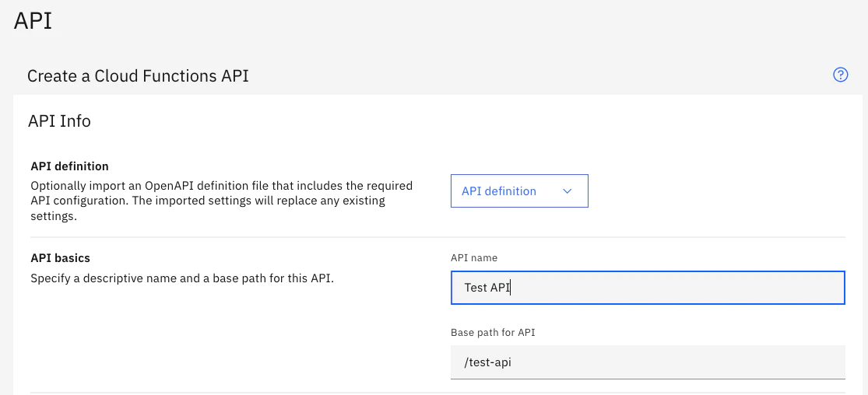Click the 'API basics' label
Screen dimensions: 868x395
61,258
